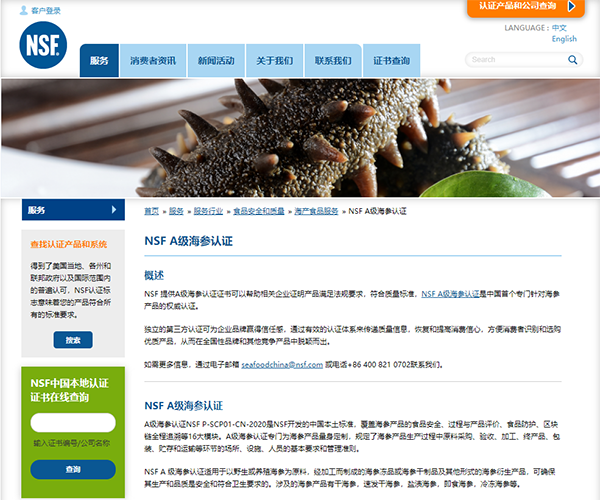Screen dimensions: 600x500
Task: Select the 证书查询 tab
Action: (391, 61)
